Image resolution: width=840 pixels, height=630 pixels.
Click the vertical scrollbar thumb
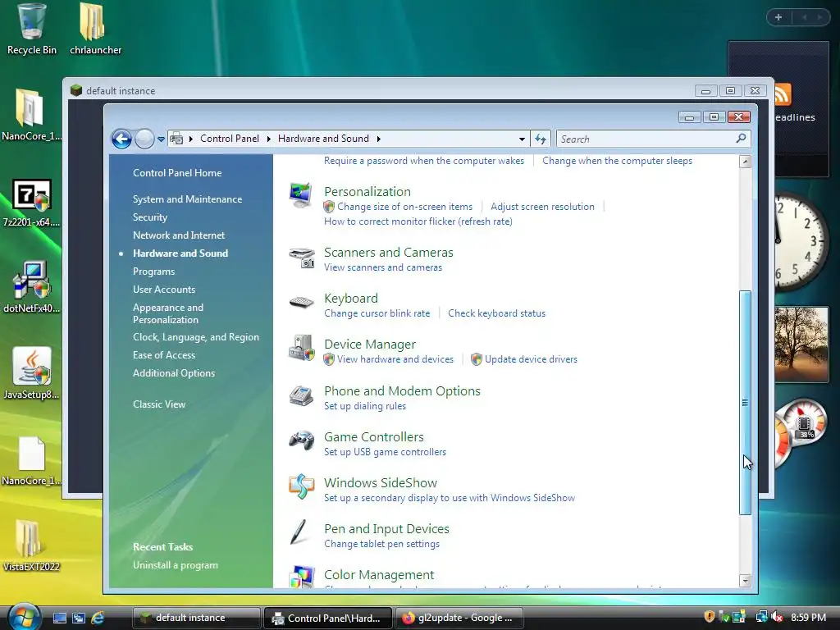pyautogui.click(x=745, y=402)
